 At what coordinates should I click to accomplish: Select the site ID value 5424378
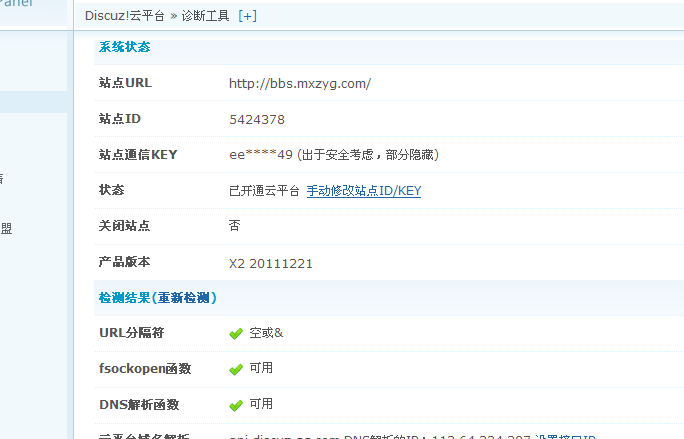point(257,120)
